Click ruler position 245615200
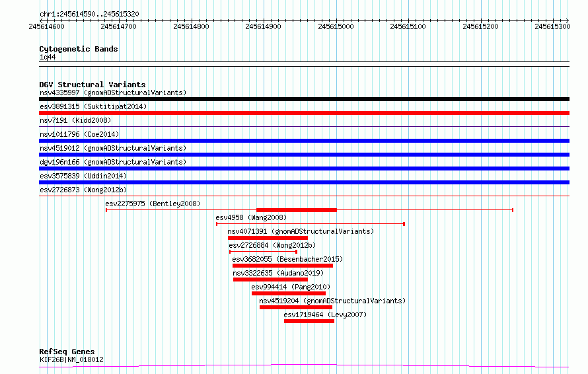This screenshot has height=374, width=588. tap(481, 26)
